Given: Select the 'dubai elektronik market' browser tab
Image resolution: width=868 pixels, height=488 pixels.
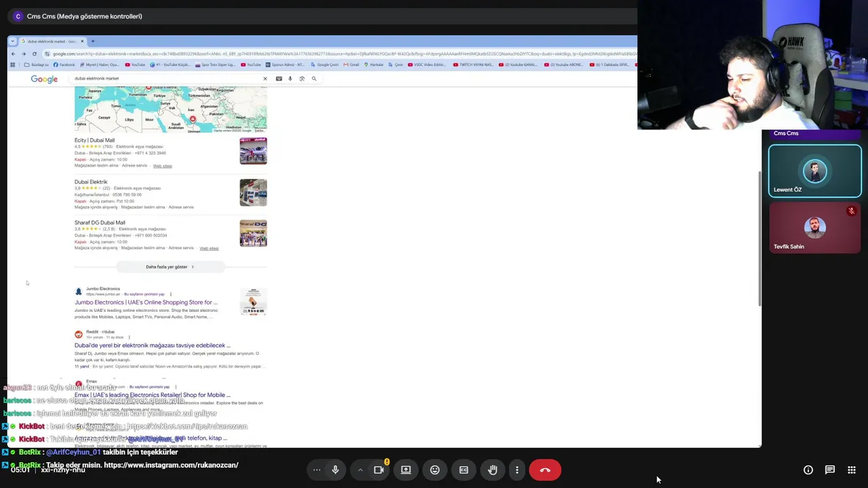Looking at the screenshot, I should (52, 41).
